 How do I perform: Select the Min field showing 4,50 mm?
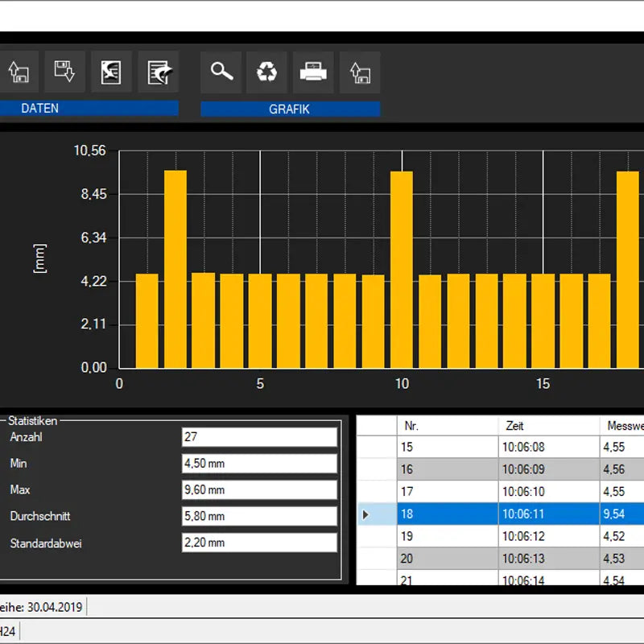click(258, 464)
